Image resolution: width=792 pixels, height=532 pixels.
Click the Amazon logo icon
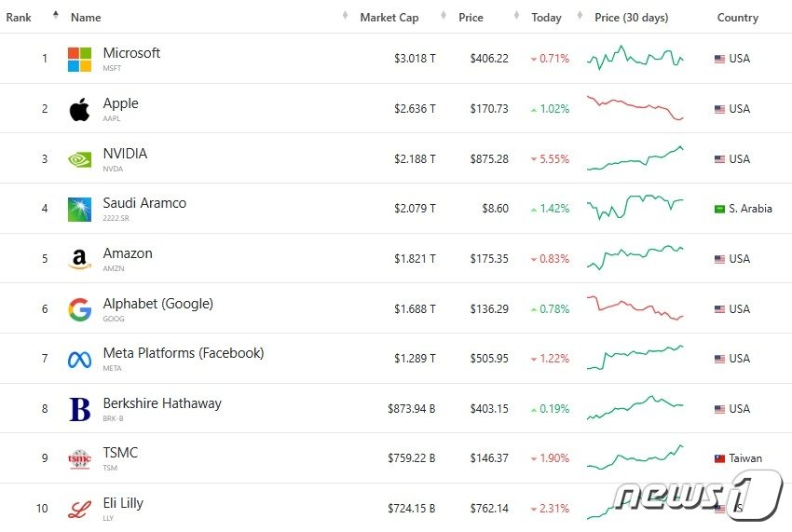coord(79,259)
